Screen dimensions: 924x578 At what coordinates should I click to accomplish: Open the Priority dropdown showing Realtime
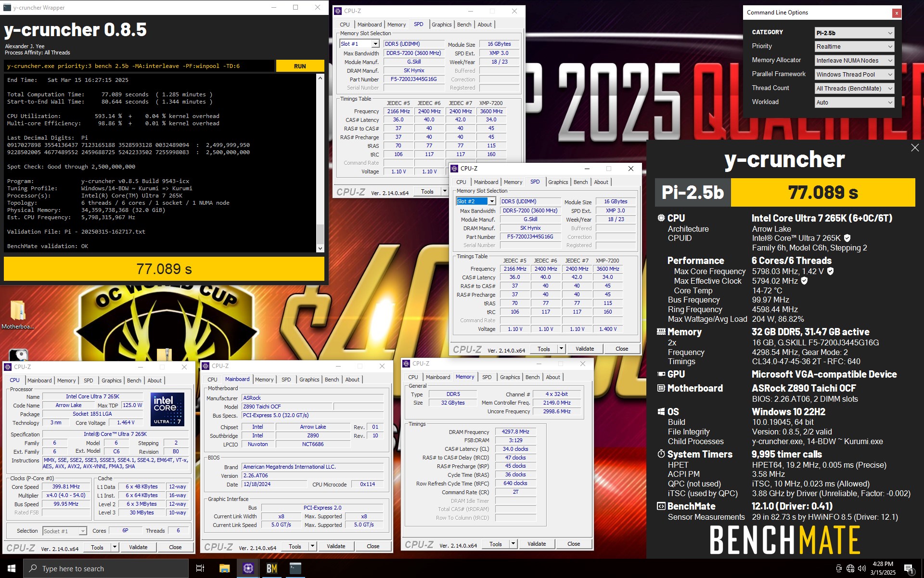coord(854,46)
